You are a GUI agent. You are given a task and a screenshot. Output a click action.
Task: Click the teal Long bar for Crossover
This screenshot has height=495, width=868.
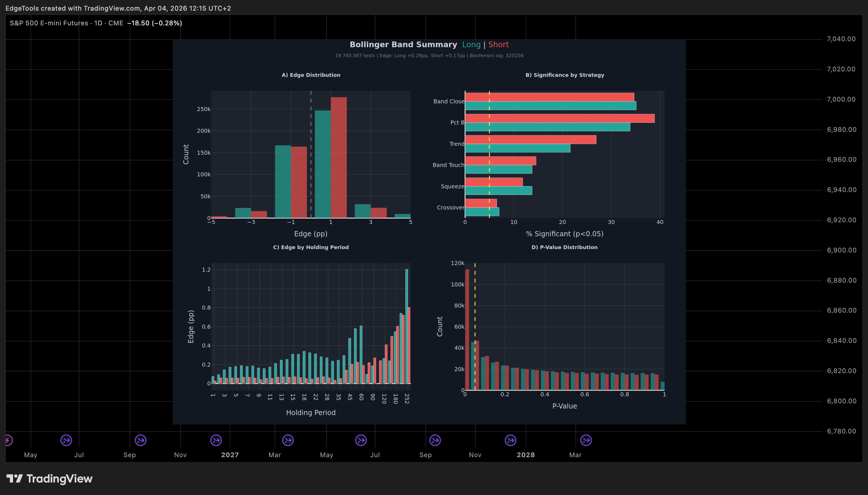(x=482, y=212)
